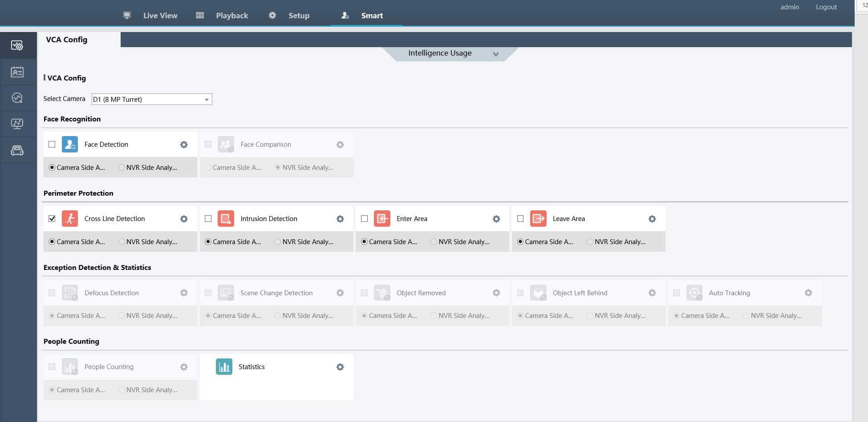Click the Defocus Detection checkbox
The image size is (868, 422).
[52, 293]
